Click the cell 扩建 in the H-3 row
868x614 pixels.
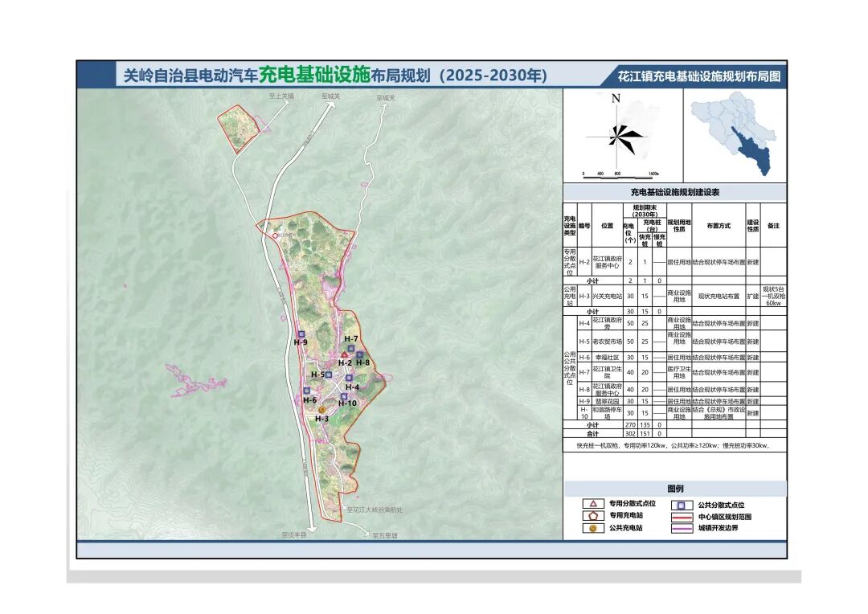(753, 297)
